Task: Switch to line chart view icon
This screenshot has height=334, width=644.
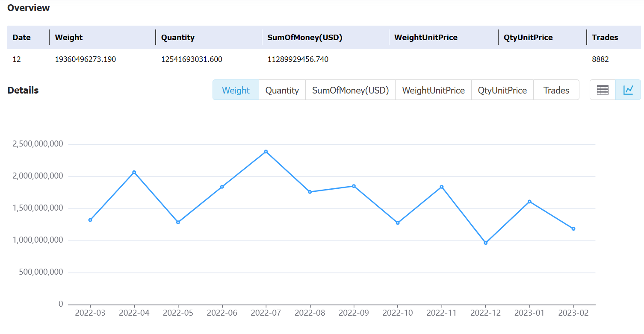Action: click(x=628, y=90)
